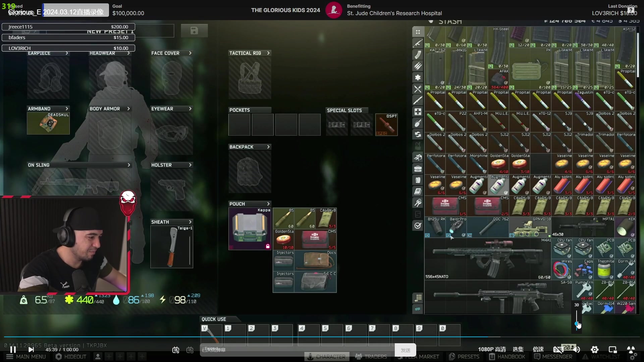The image size is (644, 362).
Task: Select the Thermite item in stash
Action: [x=604, y=269]
